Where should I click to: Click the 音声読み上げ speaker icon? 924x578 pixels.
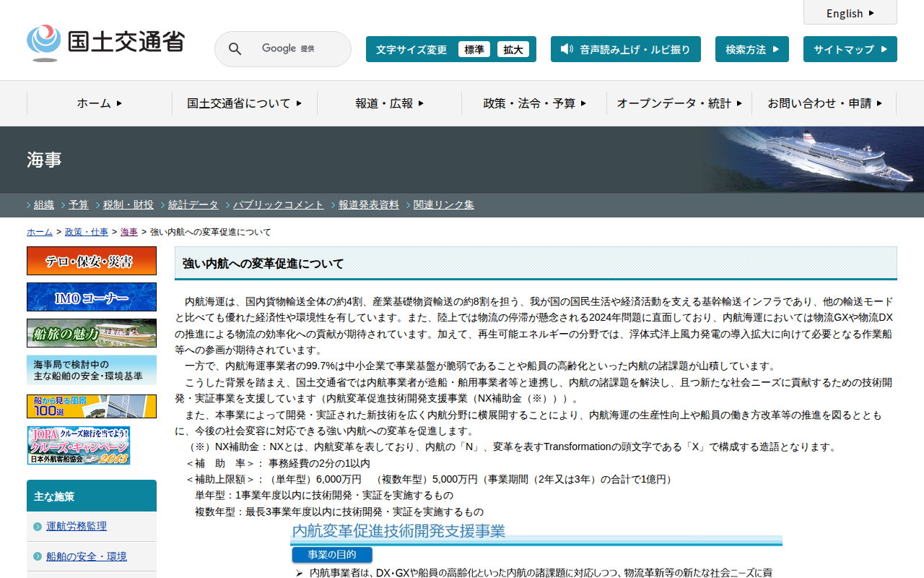click(567, 49)
